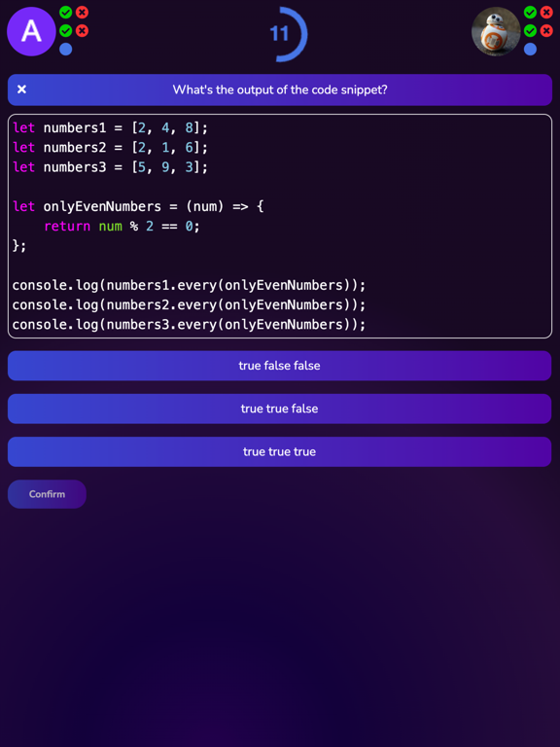Image resolution: width=560 pixels, height=747 pixels.
Task: Click player A's second red cross
Action: [82, 30]
